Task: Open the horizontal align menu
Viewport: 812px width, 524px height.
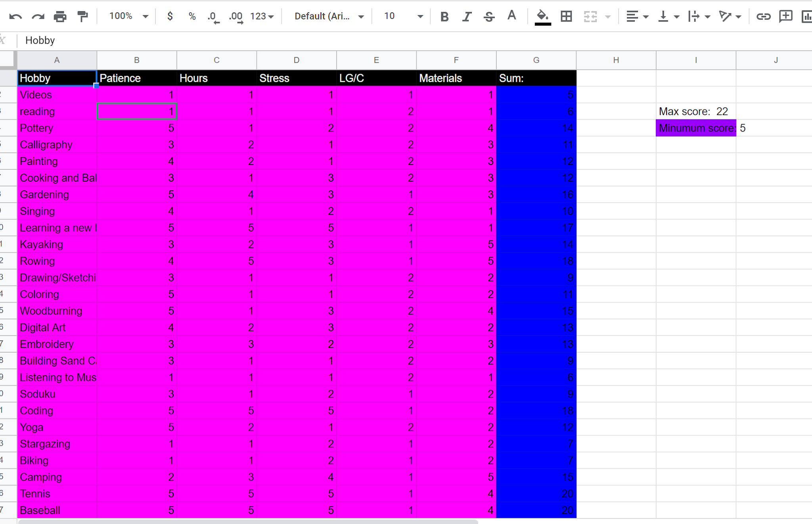Action: [x=637, y=17]
